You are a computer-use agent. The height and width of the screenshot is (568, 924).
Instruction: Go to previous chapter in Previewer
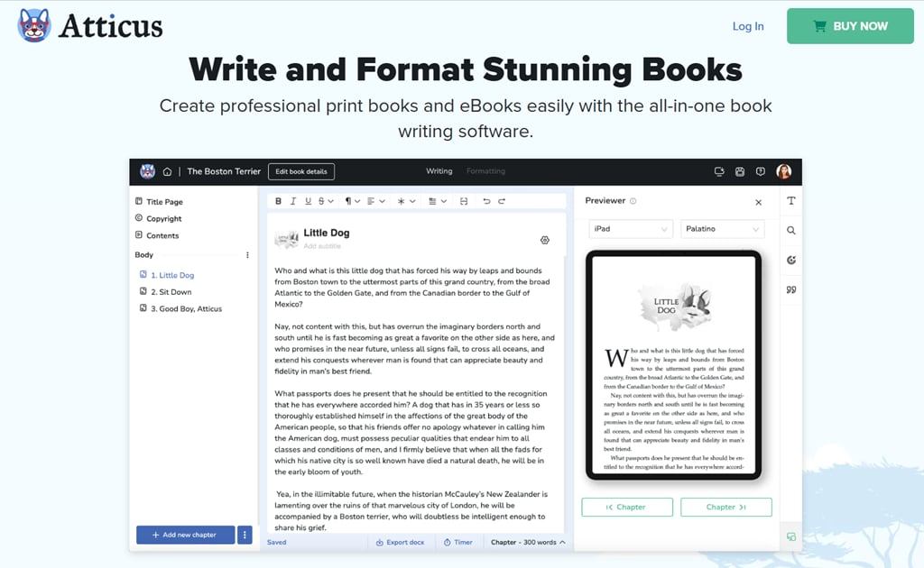pos(627,507)
